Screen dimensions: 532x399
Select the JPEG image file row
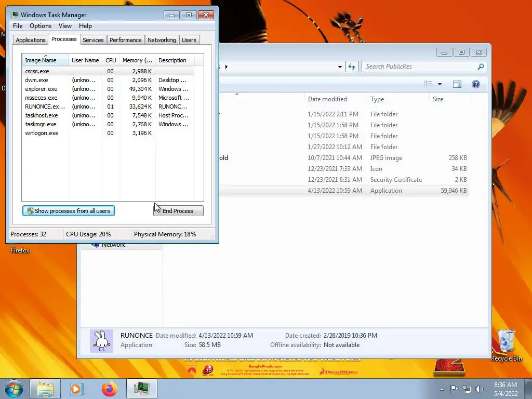tap(344, 158)
